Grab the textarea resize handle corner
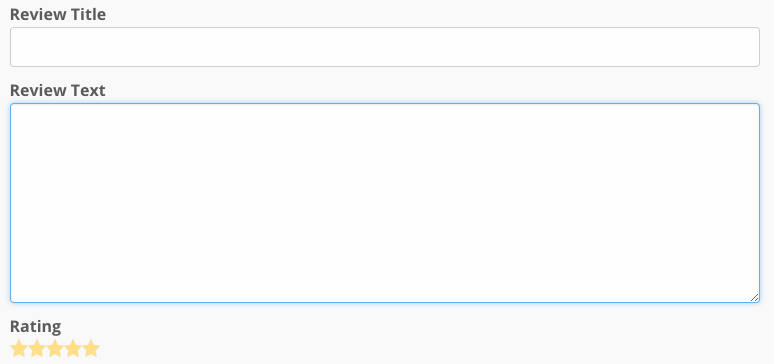The width and height of the screenshot is (774, 364). click(x=754, y=297)
